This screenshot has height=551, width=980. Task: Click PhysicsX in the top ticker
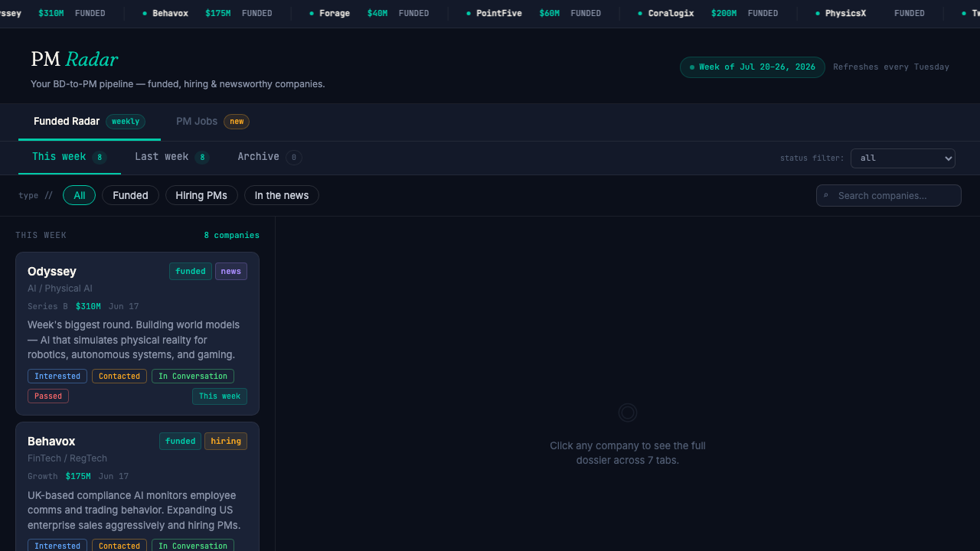pos(846,14)
